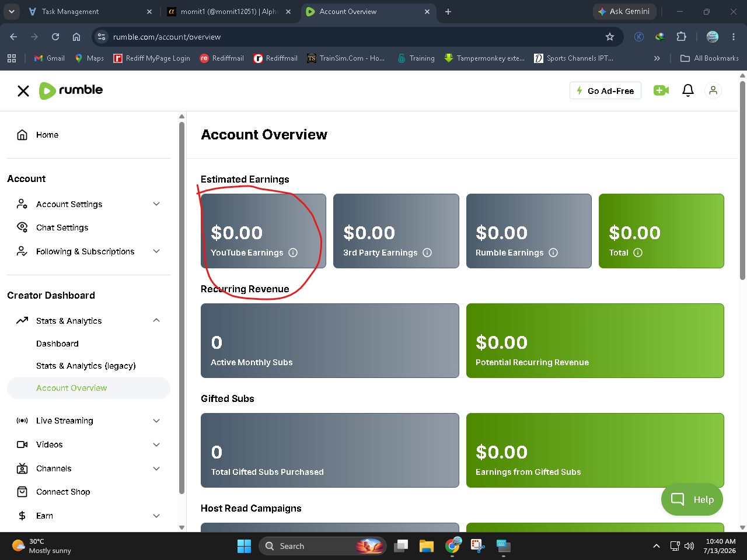Open Rediff MyPage Login bookmark
The height and width of the screenshot is (560, 747).
pos(152,58)
